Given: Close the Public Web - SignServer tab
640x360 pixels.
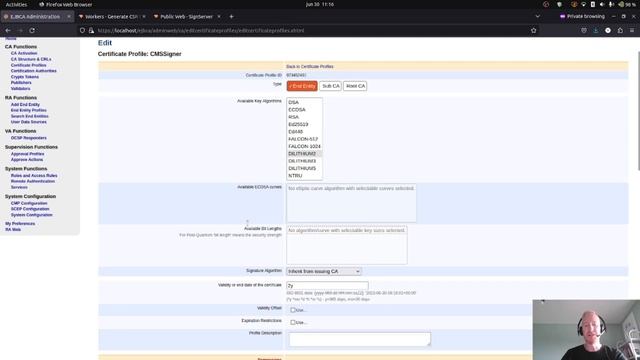Looking at the screenshot, I should click(219, 17).
